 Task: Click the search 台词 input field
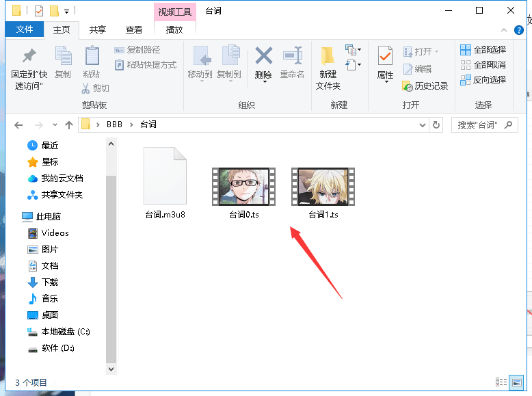tap(485, 125)
